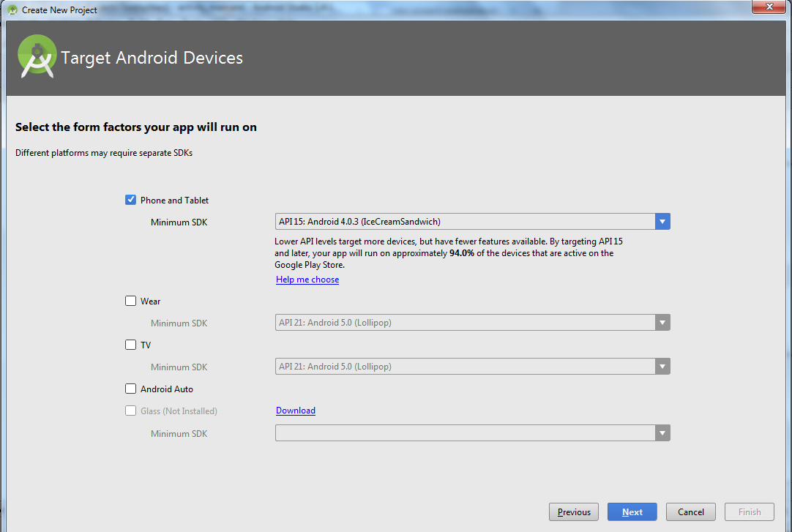Click the small Android Studio title bar icon
The image size is (792, 532).
tap(12, 10)
